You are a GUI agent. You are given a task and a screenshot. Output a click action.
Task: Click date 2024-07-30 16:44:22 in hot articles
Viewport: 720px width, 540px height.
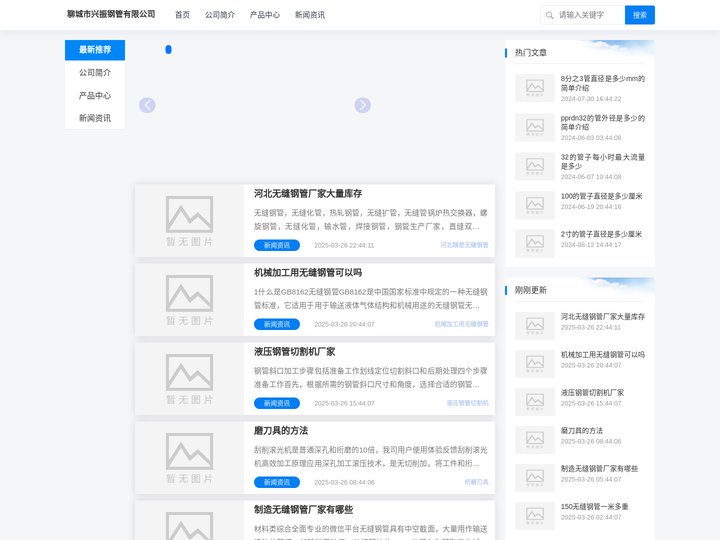pyautogui.click(x=591, y=99)
